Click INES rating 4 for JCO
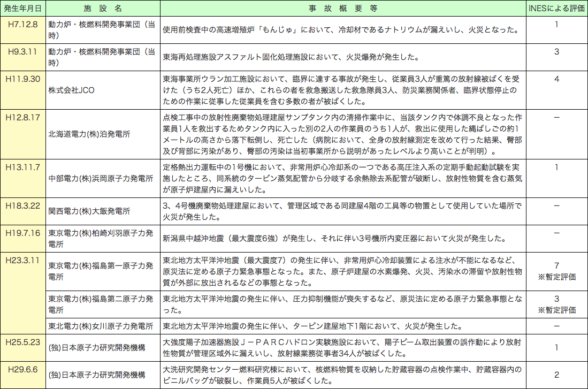The height and width of the screenshot is (389, 588). pos(556,79)
